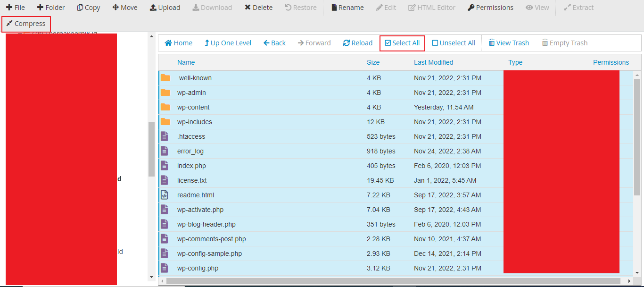This screenshot has height=287, width=644.
Task: Delete selected files with the Delete icon
Action: (x=258, y=7)
